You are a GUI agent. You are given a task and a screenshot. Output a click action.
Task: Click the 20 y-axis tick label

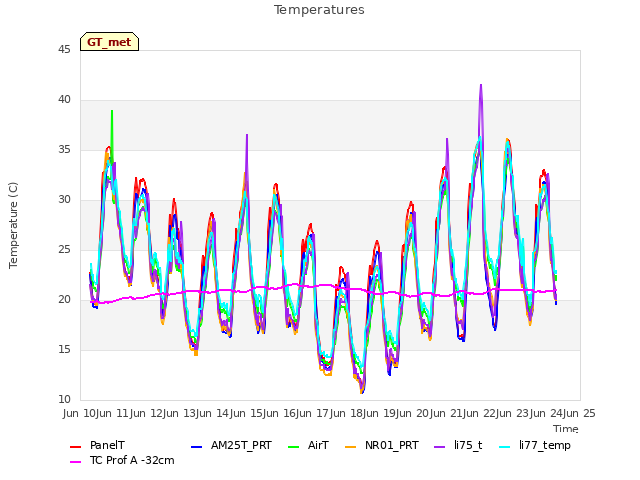coord(64,300)
